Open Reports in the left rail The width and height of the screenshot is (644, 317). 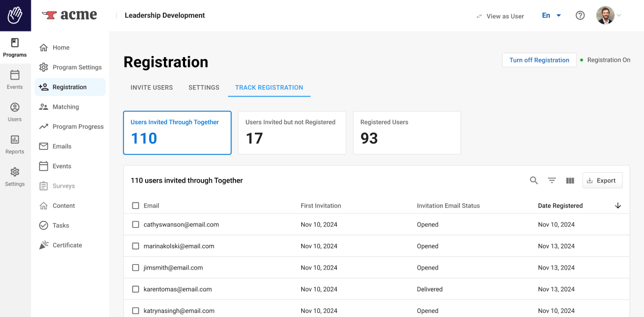tap(15, 144)
